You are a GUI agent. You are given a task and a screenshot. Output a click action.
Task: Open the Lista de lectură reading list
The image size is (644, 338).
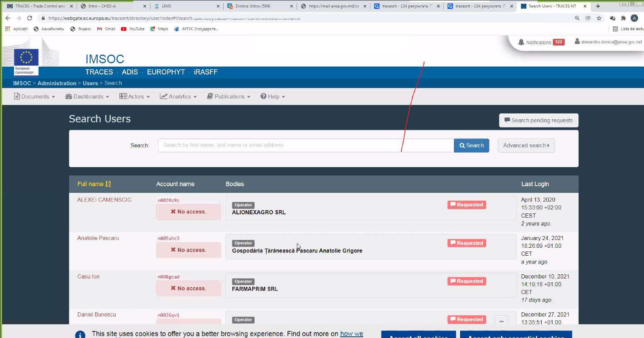click(628, 29)
